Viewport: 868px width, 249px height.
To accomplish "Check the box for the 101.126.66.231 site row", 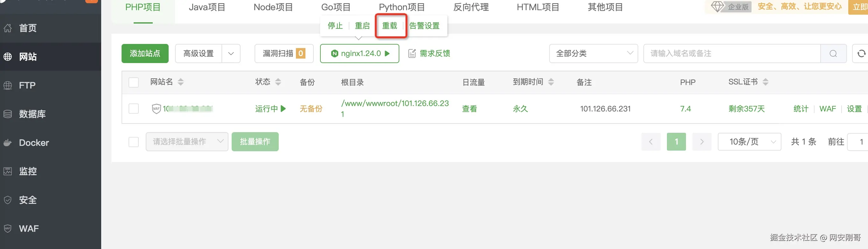I will pyautogui.click(x=134, y=109).
